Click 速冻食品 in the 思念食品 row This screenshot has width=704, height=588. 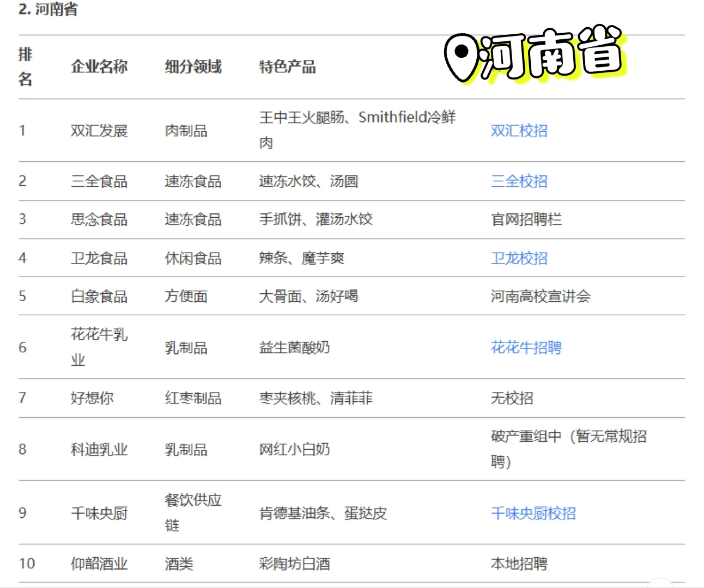pyautogui.click(x=193, y=219)
